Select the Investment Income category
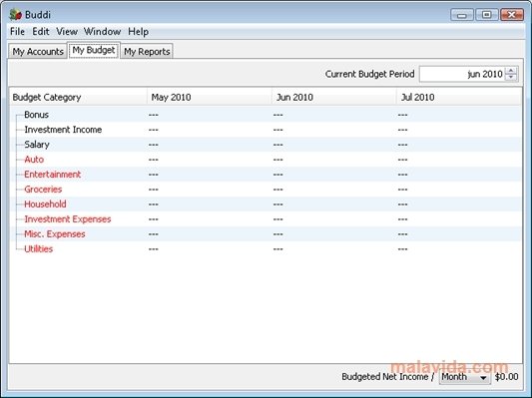The width and height of the screenshot is (532, 398). click(x=63, y=130)
